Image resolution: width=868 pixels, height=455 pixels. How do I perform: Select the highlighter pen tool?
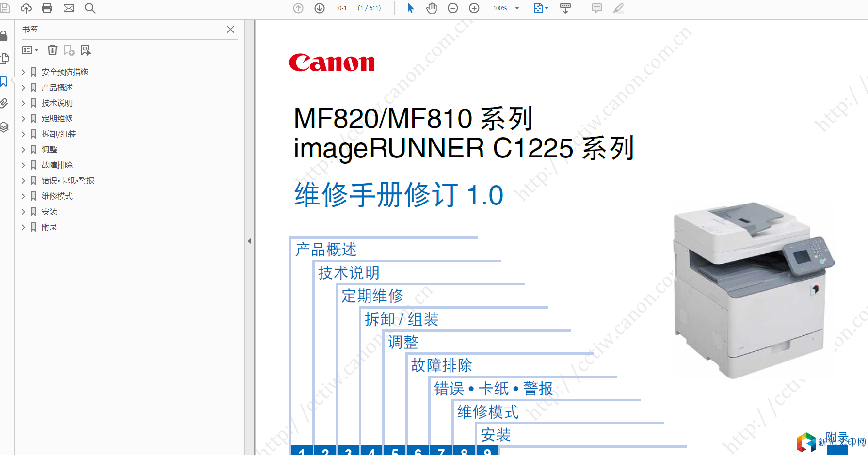pos(618,8)
